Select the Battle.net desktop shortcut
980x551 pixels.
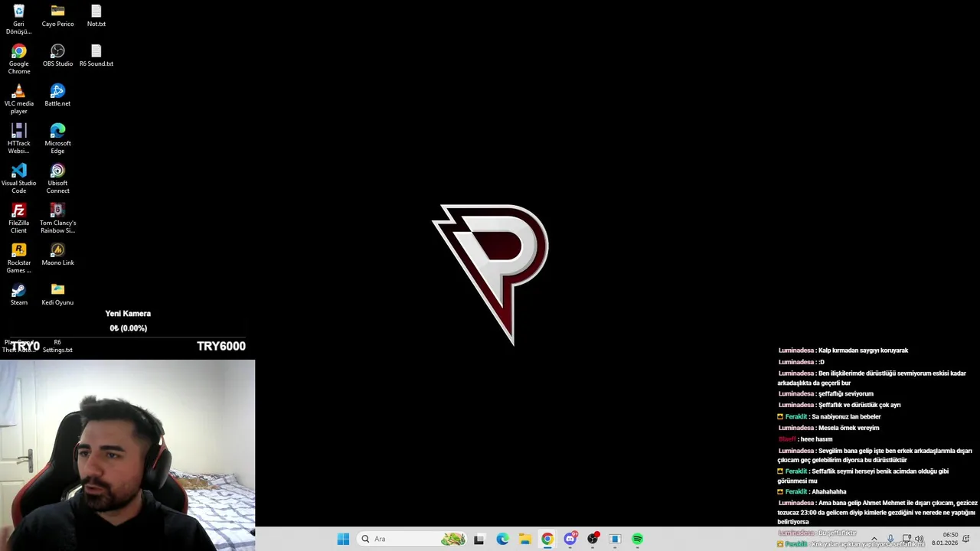tap(57, 96)
